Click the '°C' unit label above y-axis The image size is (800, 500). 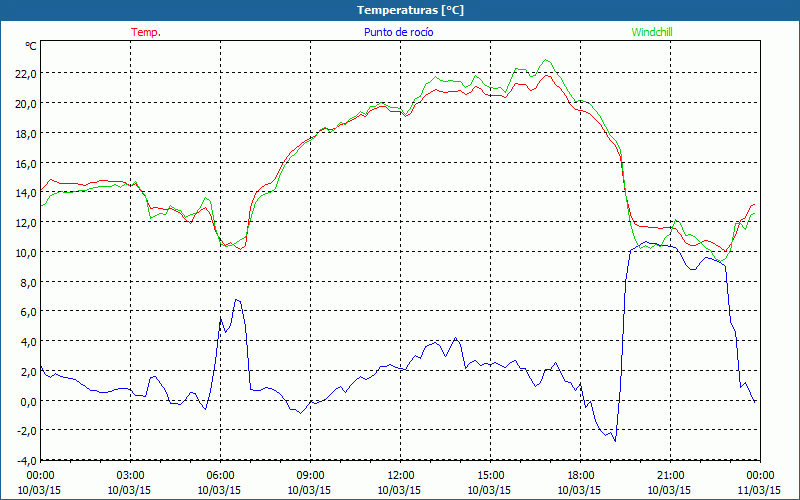[31, 46]
